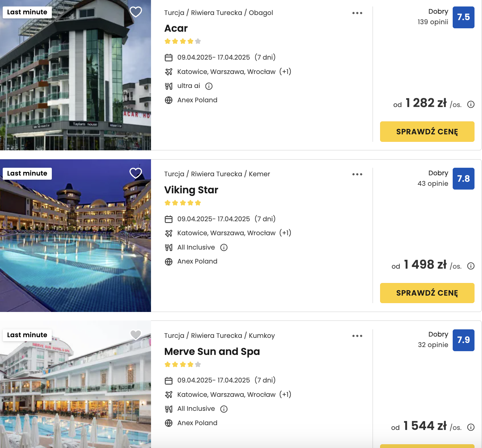
Task: Click the airplane icon in Viking Star offer
Action: [168, 233]
